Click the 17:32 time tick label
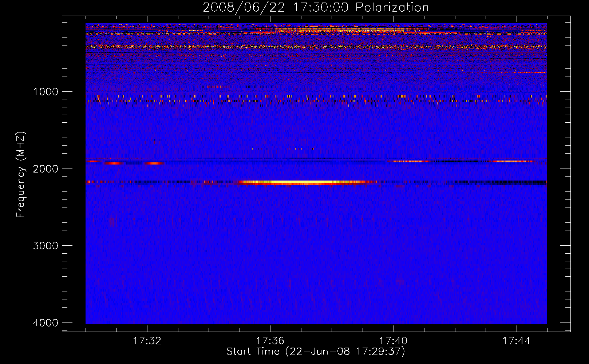589x364 pixels. click(x=147, y=341)
